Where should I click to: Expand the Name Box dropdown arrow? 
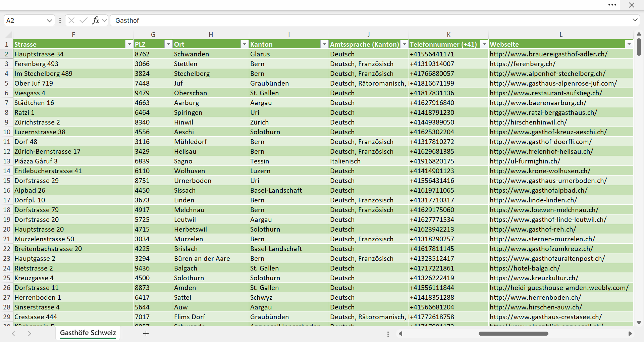pos(49,20)
